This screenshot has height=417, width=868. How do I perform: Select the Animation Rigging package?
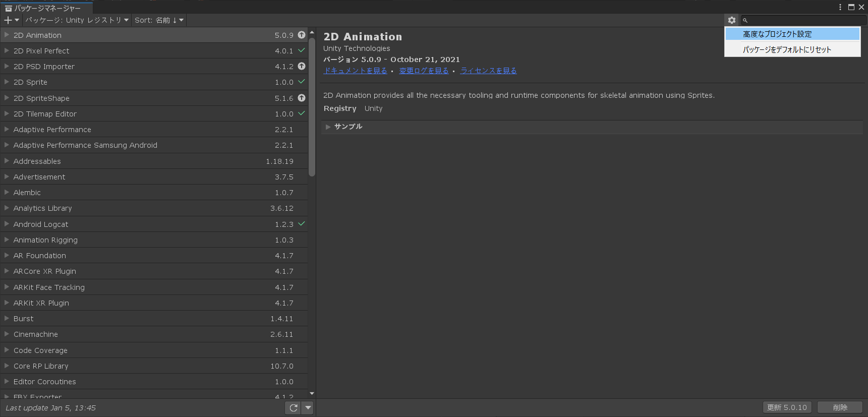[x=154, y=240]
